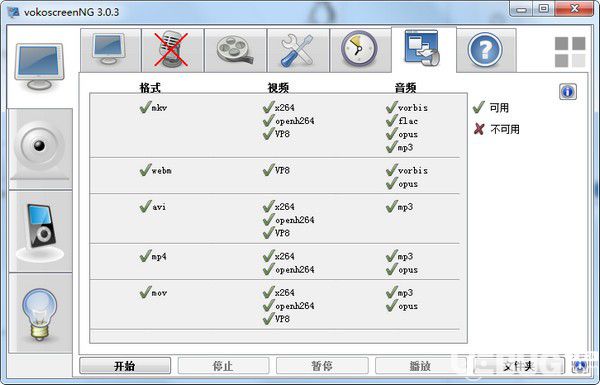This screenshot has height=385, width=600.
Task: Click the 视频 column header
Action: [x=278, y=88]
